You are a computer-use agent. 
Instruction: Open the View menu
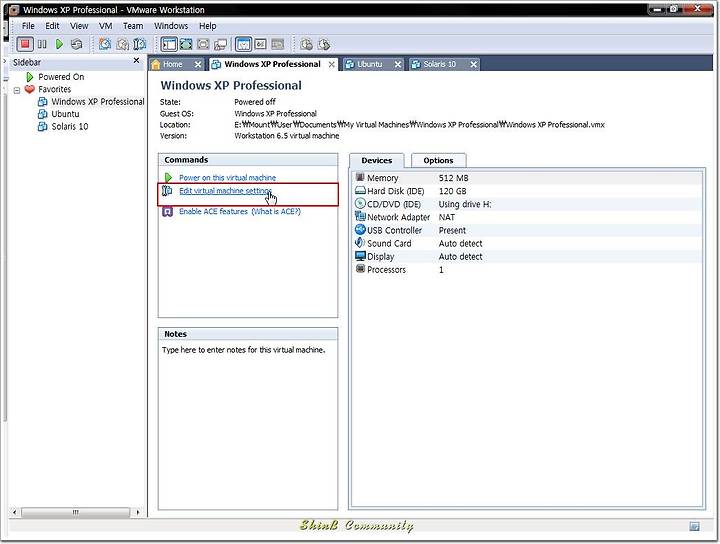tap(79, 26)
